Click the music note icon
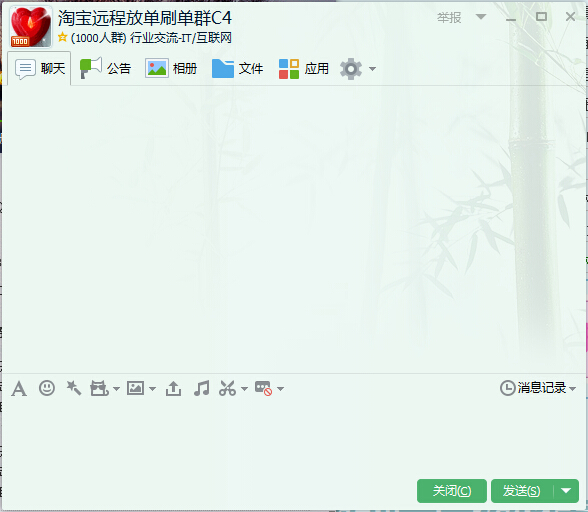The height and width of the screenshot is (512, 588). coord(201,388)
